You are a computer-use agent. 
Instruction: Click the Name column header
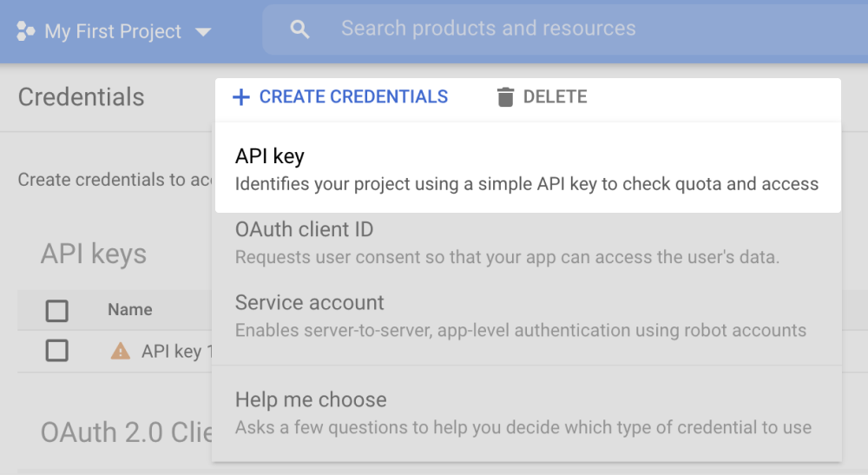click(x=129, y=310)
